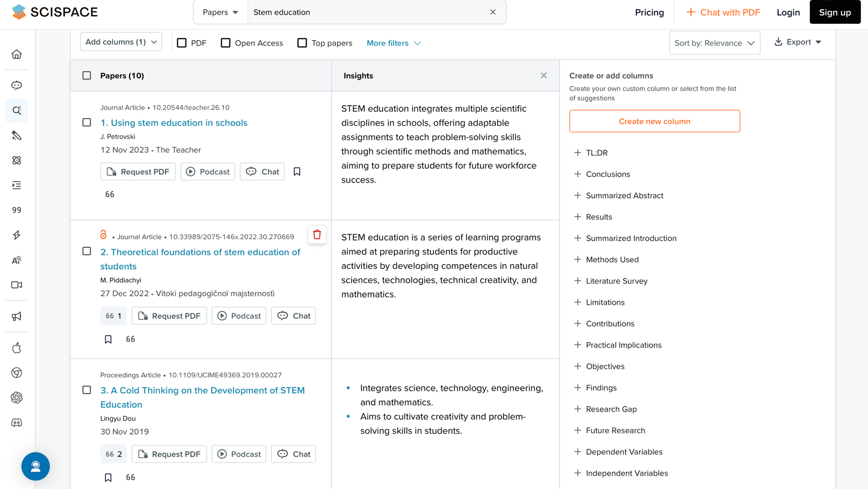Expand More filters
Viewport: 868px width, 489px height.
tap(393, 43)
